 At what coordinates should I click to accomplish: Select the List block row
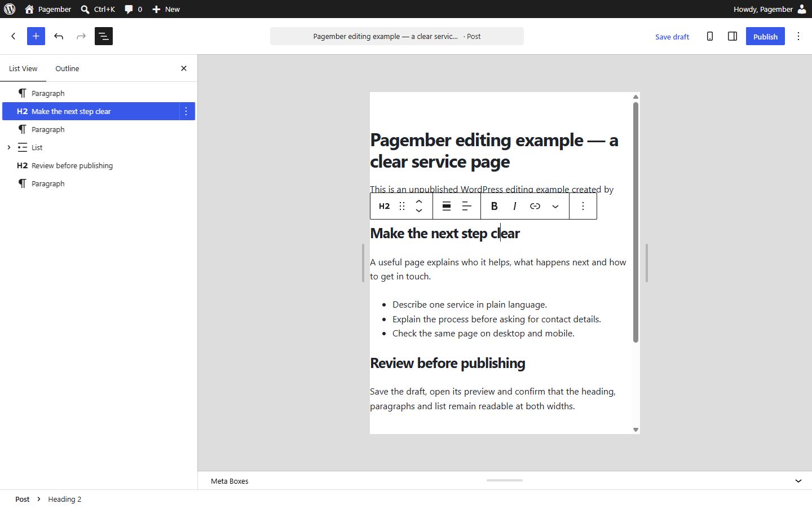99,147
